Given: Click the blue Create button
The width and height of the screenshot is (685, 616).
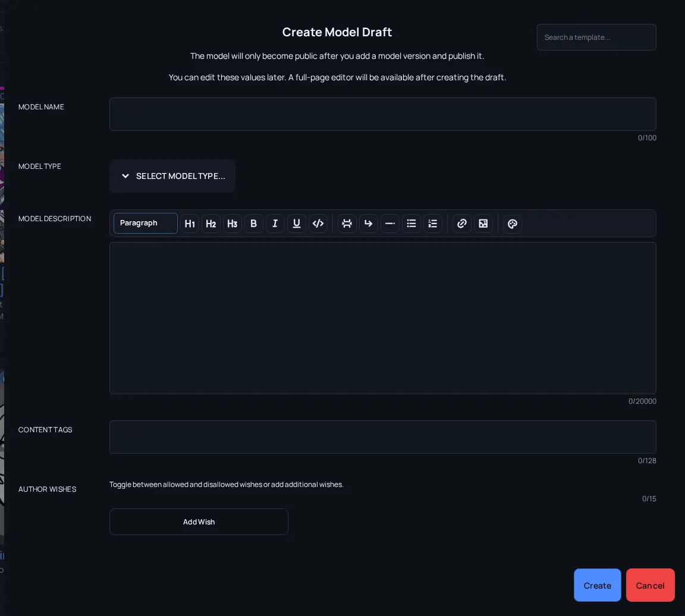Looking at the screenshot, I should click(x=597, y=586).
